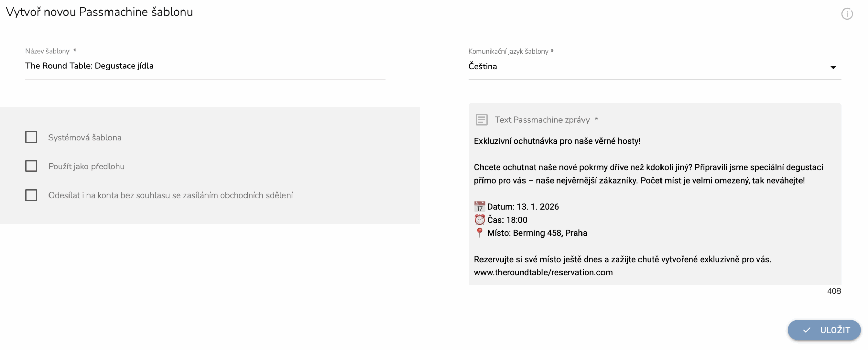Enable the Systémová šablona checkbox
This screenshot has width=868, height=350.
[x=31, y=137]
